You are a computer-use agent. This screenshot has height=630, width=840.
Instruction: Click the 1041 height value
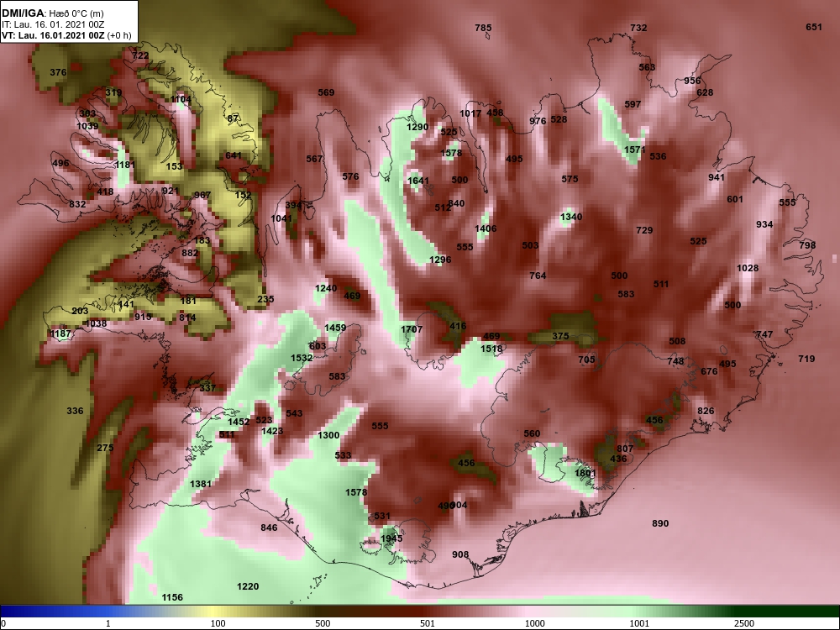point(281,218)
